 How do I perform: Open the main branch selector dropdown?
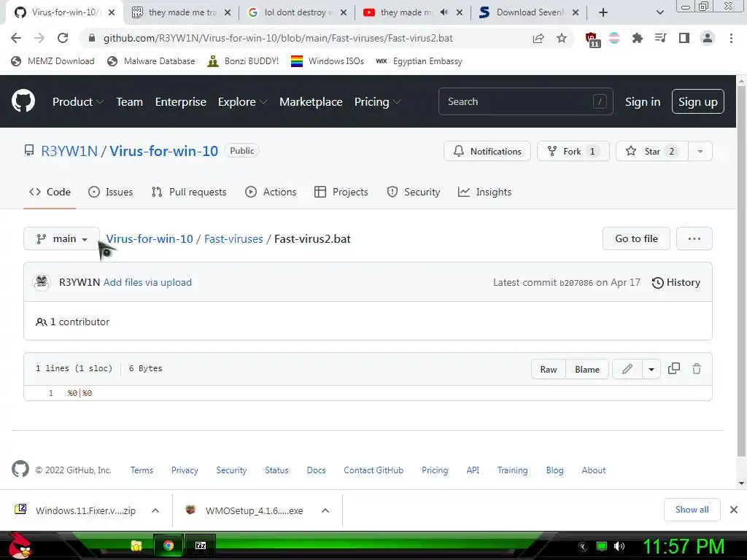coord(61,238)
